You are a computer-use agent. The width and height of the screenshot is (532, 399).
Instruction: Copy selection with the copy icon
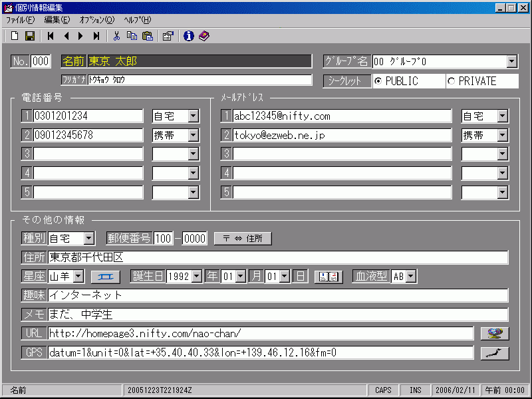coord(132,36)
